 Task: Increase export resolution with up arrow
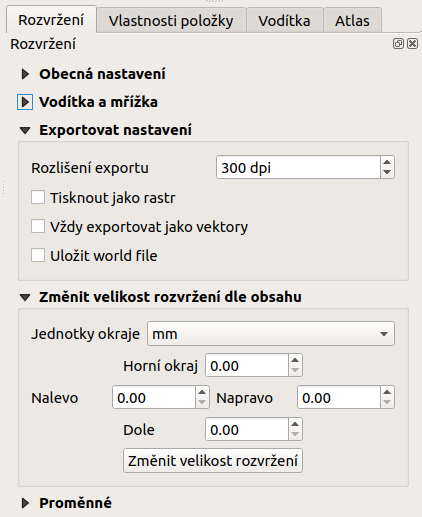pos(387,162)
